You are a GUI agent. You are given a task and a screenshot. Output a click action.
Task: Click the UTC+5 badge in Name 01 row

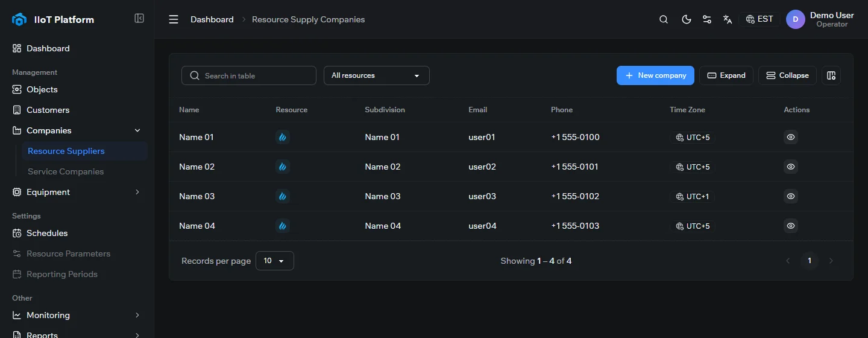tap(693, 137)
